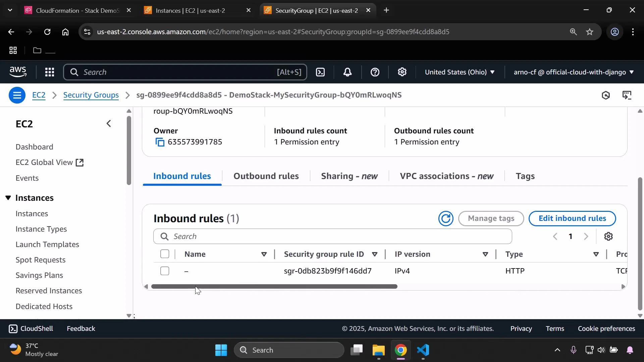Open EC2 Global View link
Viewport: 644px width, 362px height.
[x=49, y=163]
